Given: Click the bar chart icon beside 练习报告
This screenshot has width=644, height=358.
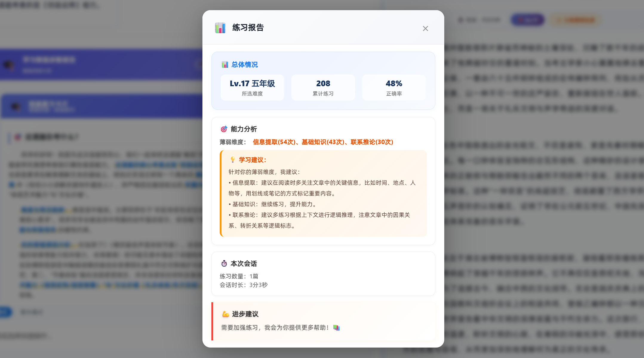Looking at the screenshot, I should pos(220,28).
